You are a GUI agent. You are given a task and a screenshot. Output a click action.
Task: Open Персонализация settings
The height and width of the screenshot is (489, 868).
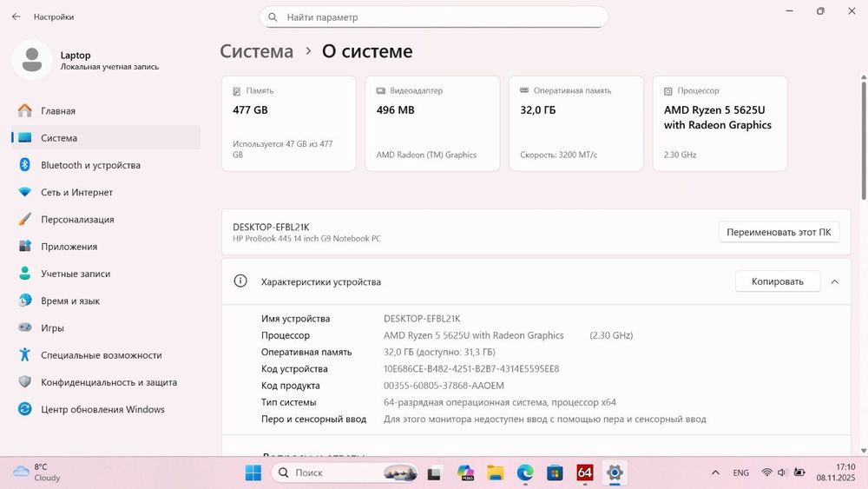[x=106, y=219]
